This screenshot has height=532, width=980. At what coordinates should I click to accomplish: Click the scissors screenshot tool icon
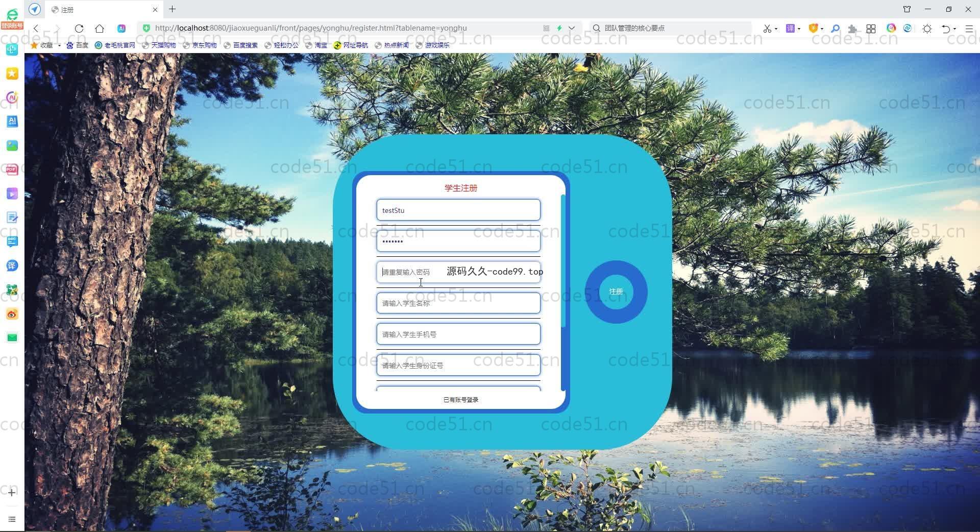(x=767, y=29)
